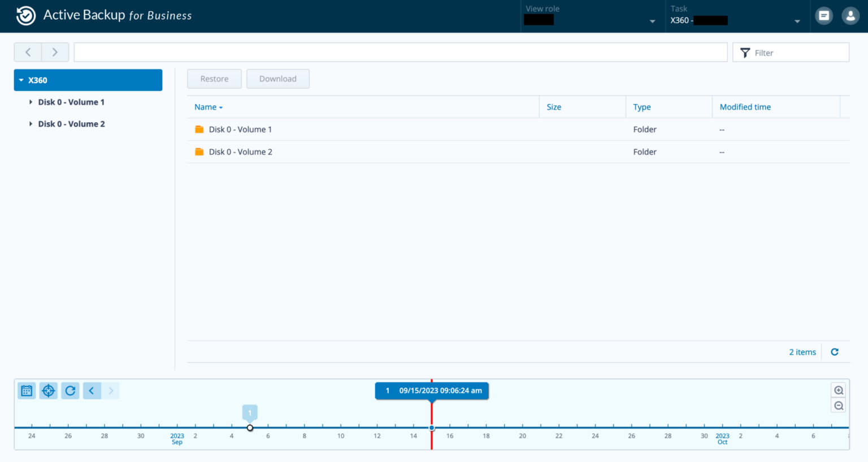This screenshot has height=462, width=868.
Task: Zoom out on the timeline
Action: (x=839, y=405)
